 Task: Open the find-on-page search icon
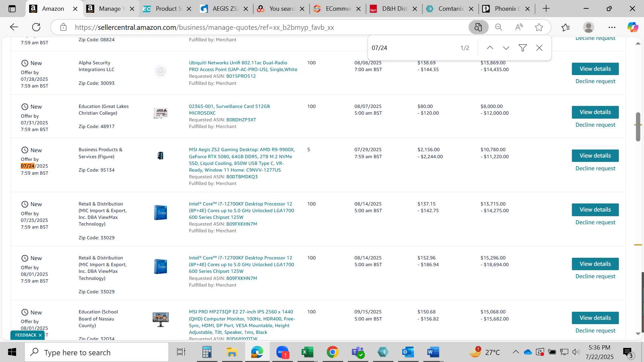click(x=478, y=27)
